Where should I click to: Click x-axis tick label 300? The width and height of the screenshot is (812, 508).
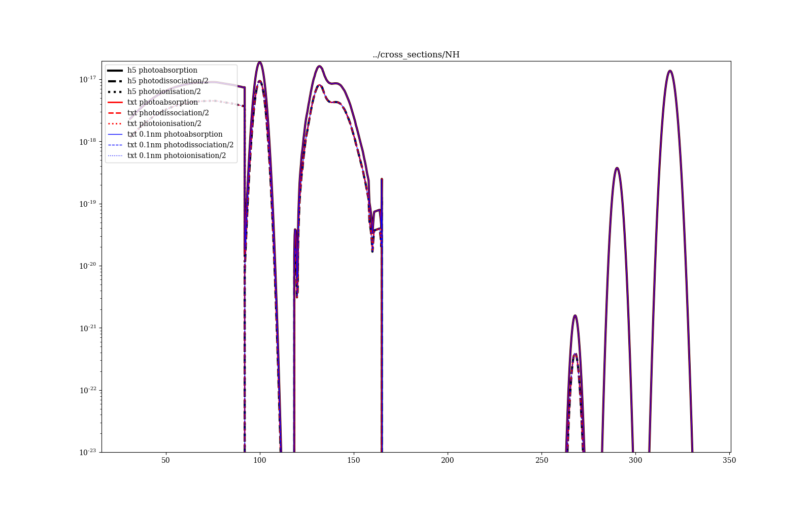point(635,460)
